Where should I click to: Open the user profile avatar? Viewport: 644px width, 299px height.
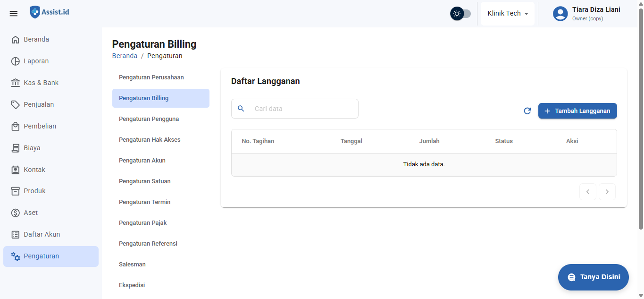560,14
